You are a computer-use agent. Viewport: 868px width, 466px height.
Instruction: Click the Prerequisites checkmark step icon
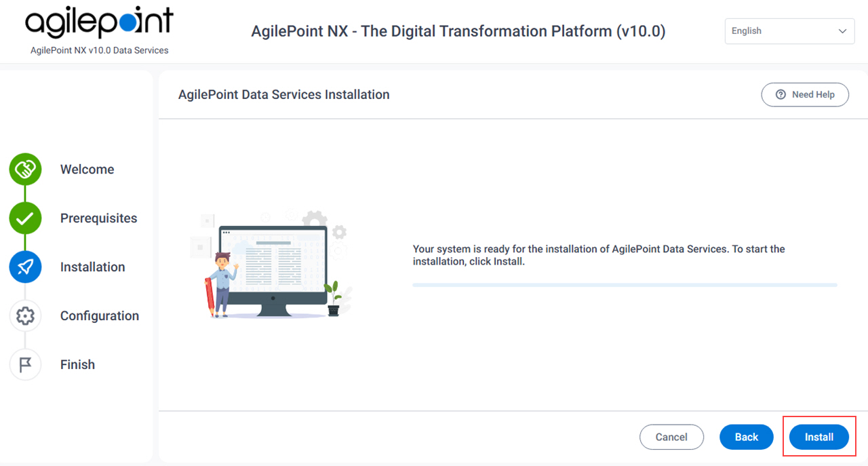(x=25, y=218)
